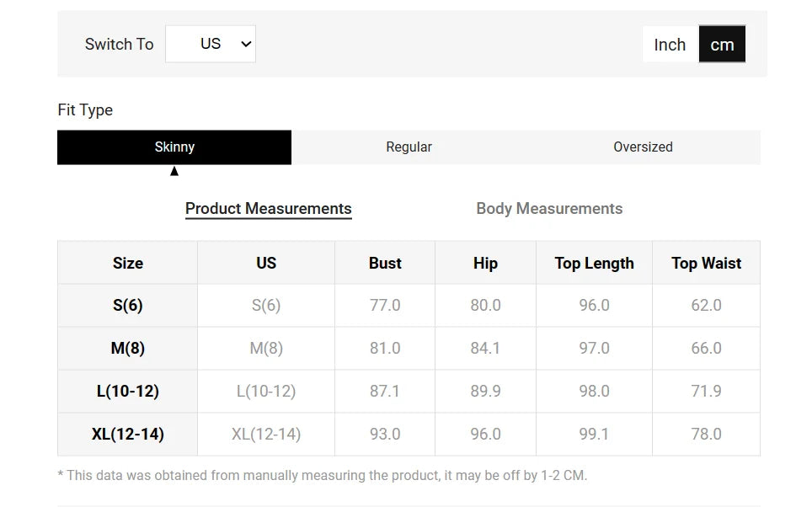The image size is (812, 507).
Task: Select the Regular fit type
Action: click(x=409, y=147)
